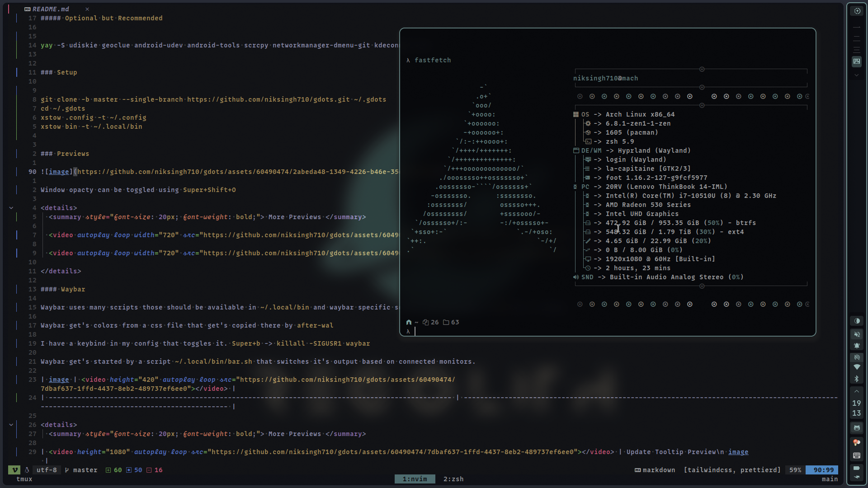Click the OS Arch Linux x86_64 row icon
This screenshot has width=868, height=488.
point(576,114)
